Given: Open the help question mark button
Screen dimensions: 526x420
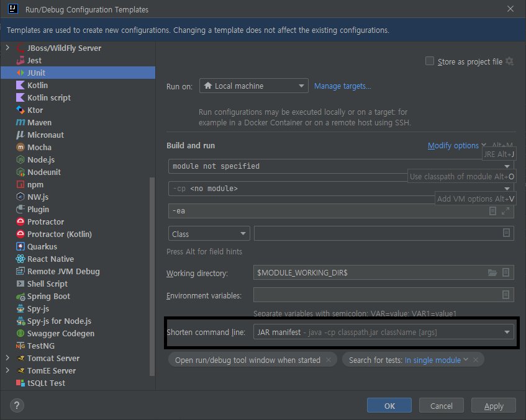Looking at the screenshot, I should (17, 406).
